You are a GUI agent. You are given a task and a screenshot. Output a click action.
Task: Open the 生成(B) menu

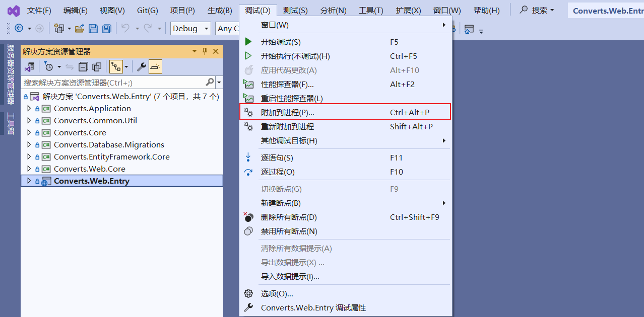220,10
